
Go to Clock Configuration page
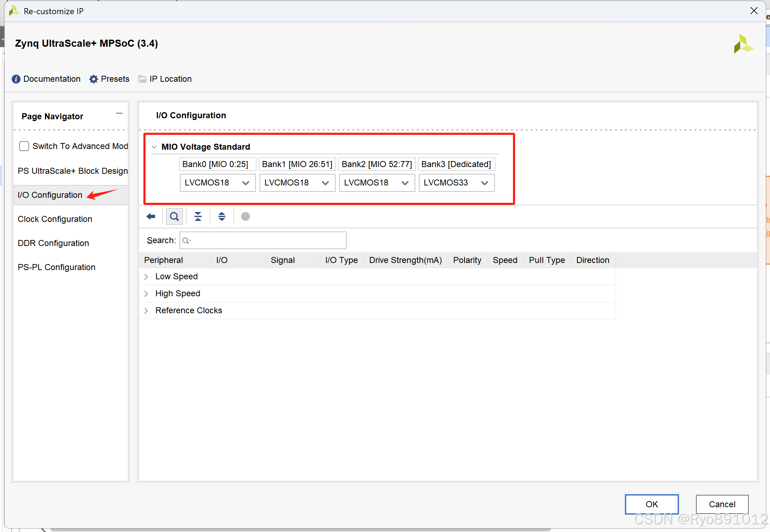click(x=55, y=219)
